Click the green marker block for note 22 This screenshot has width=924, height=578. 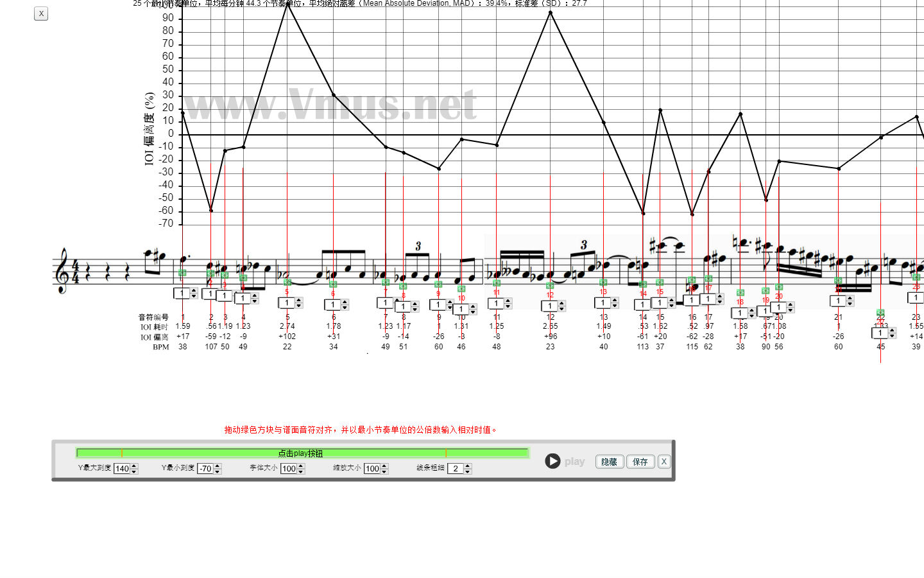(880, 313)
